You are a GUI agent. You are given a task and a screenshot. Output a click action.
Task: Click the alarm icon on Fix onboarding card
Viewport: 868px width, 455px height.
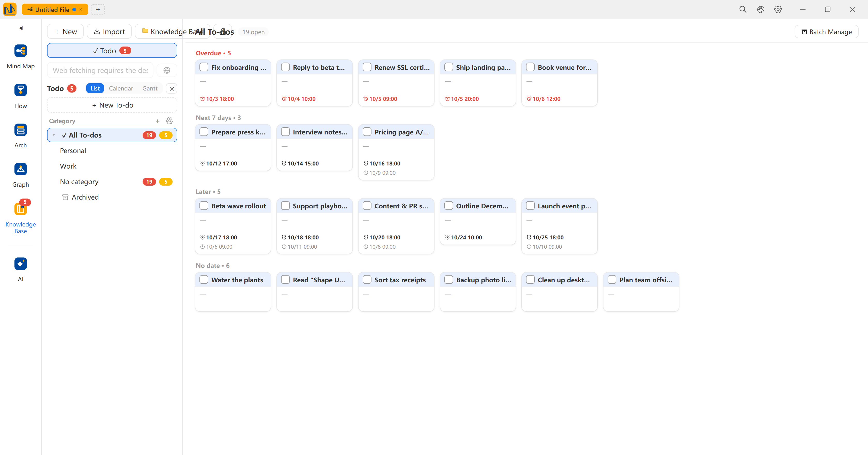pos(203,99)
